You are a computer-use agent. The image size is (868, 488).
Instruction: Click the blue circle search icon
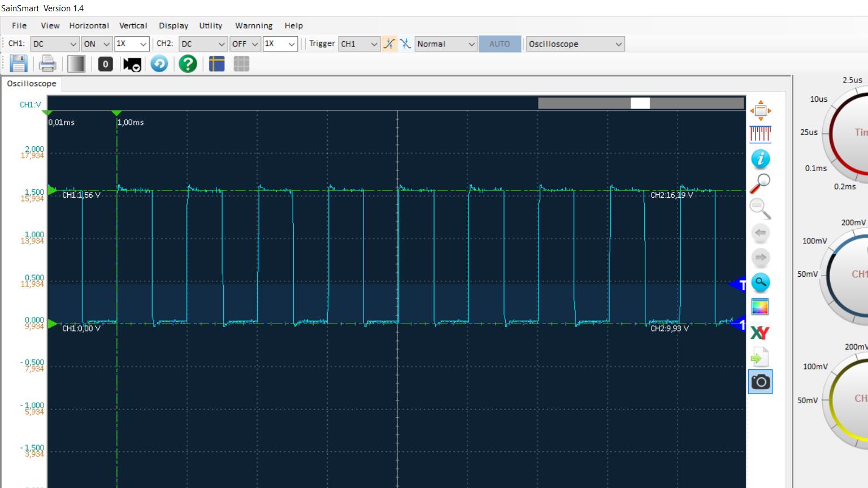click(x=761, y=282)
